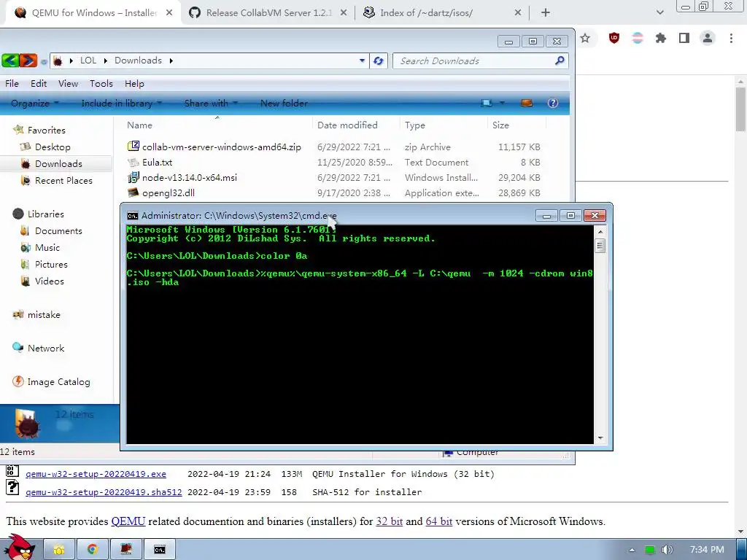The image size is (747, 560).
Task: Follow the 32 bit link
Action: (x=390, y=521)
